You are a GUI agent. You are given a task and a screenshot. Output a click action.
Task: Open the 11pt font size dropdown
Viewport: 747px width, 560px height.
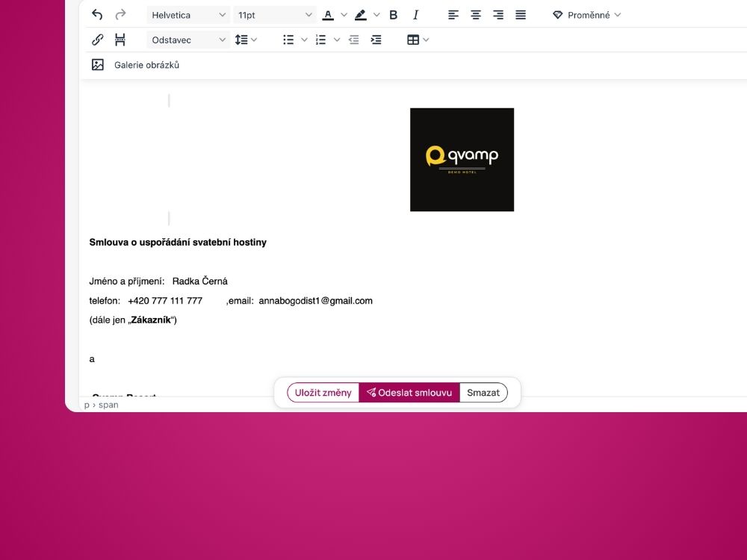[x=275, y=15]
